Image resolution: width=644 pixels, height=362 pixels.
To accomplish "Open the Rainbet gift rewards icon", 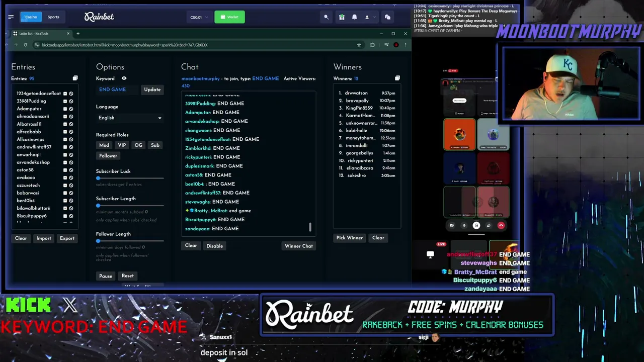I will coord(342,17).
